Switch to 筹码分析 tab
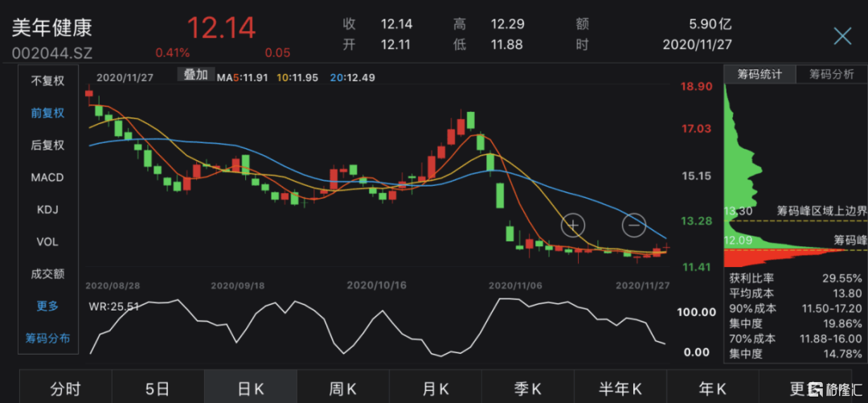868x403 pixels. [x=832, y=74]
